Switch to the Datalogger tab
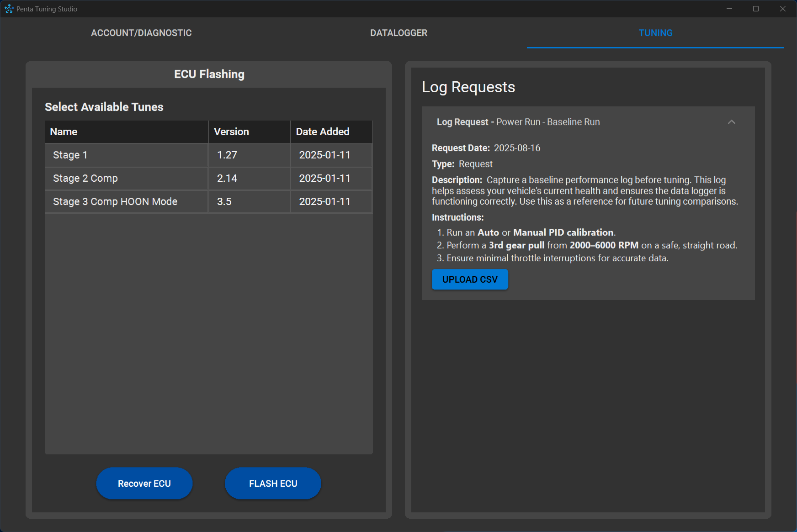The width and height of the screenshot is (797, 532). click(x=398, y=33)
